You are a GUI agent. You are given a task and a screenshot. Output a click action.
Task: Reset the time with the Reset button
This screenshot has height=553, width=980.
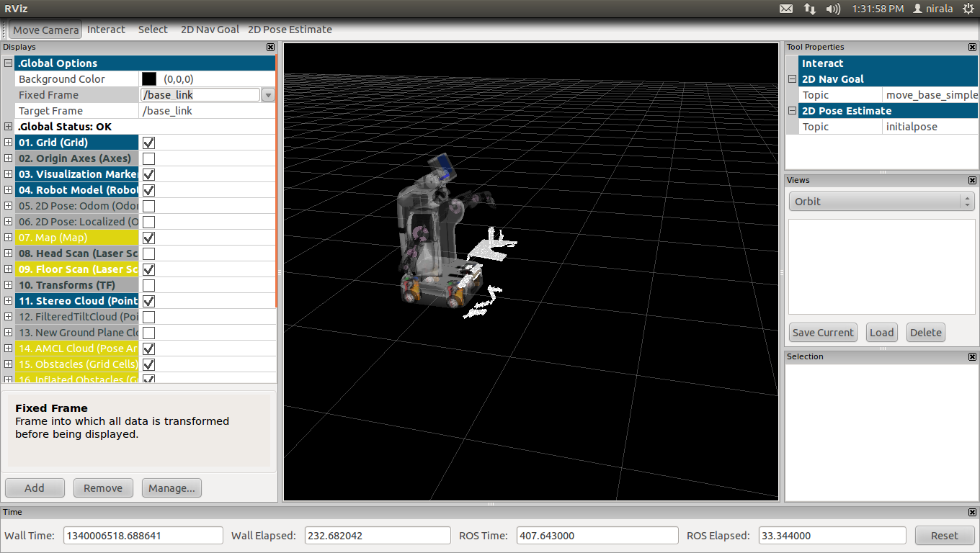point(944,536)
